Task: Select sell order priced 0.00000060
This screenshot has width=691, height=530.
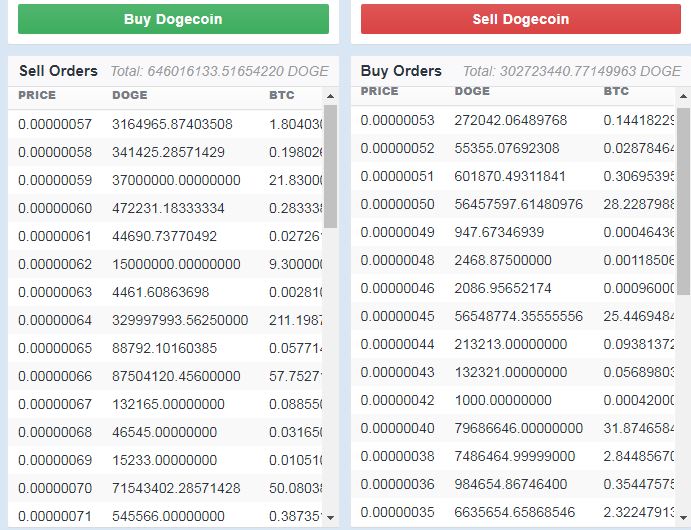Action: click(x=165, y=208)
